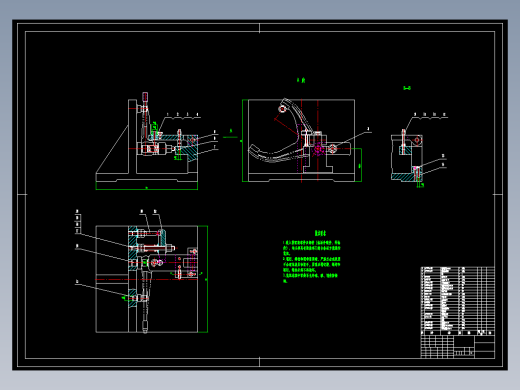Click the green width dimension under the side view

pyautogui.click(x=147, y=189)
